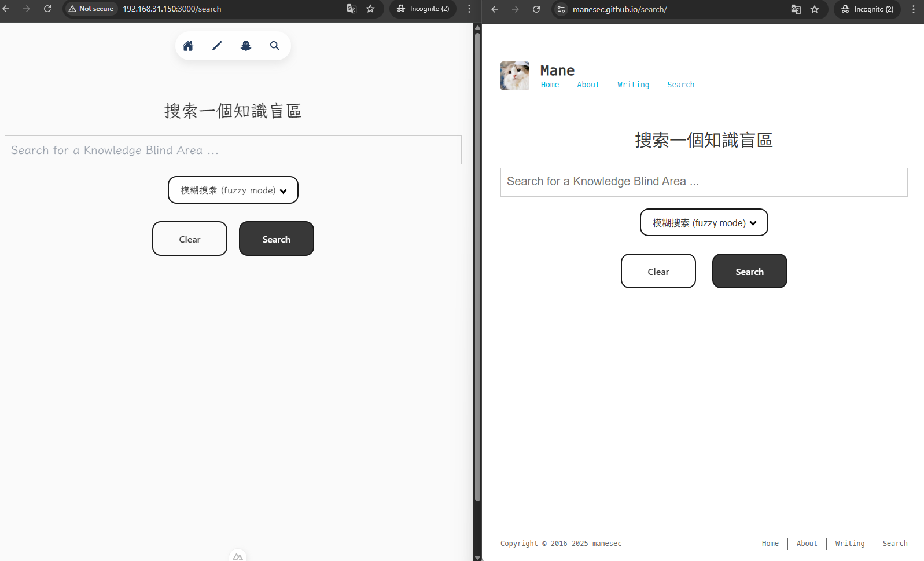924x561 pixels.
Task: Expand the fuzzy mode dropdown on left page
Action: tap(233, 190)
